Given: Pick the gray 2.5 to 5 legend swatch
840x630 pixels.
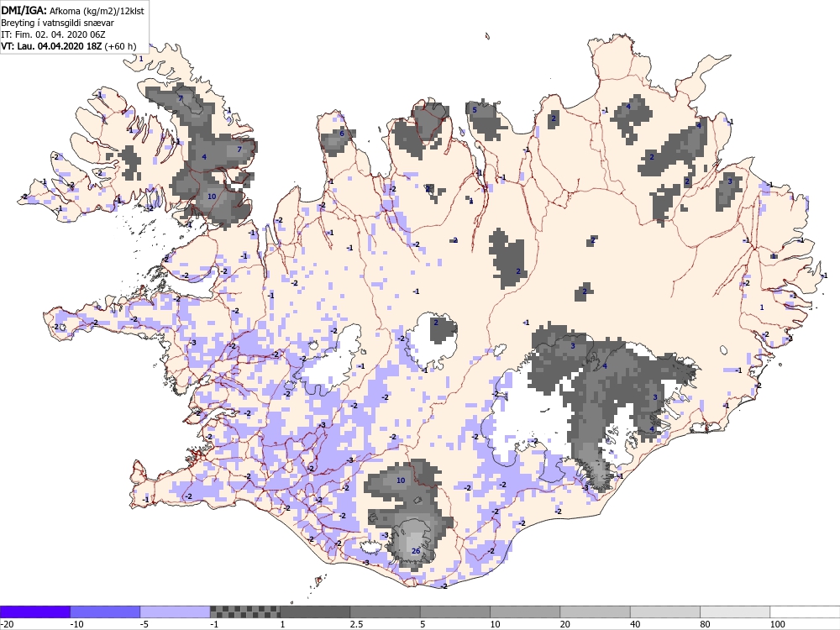Looking at the screenshot, I should click(x=386, y=612).
